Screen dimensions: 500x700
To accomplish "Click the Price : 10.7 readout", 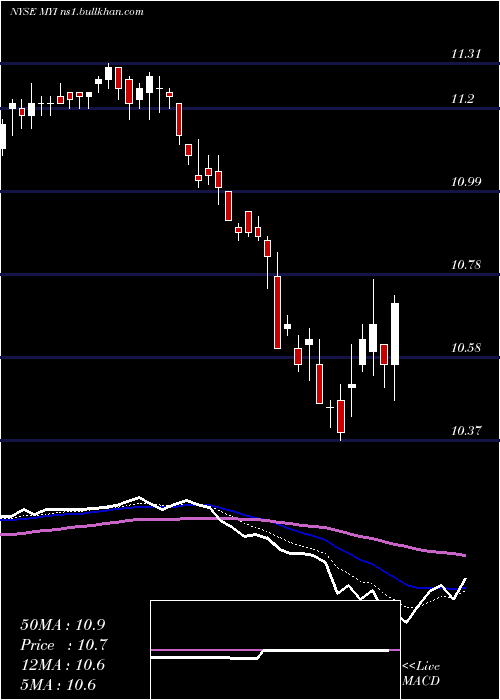I will coord(64,645).
